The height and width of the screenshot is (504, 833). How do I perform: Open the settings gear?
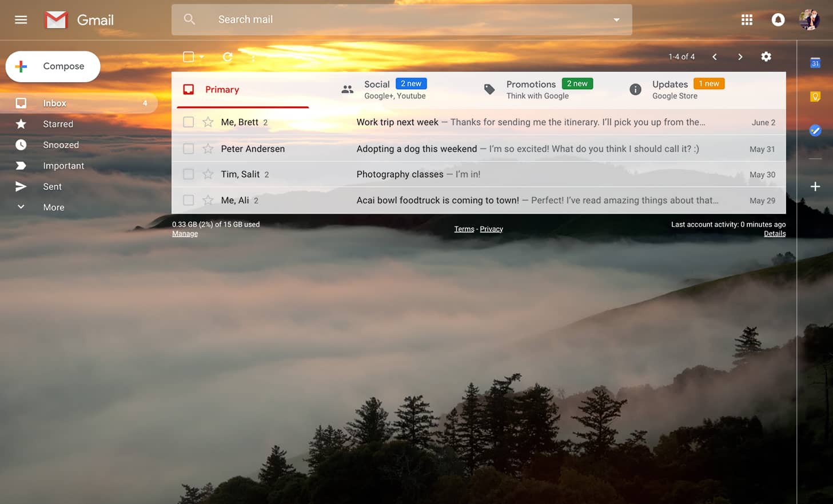coord(766,57)
